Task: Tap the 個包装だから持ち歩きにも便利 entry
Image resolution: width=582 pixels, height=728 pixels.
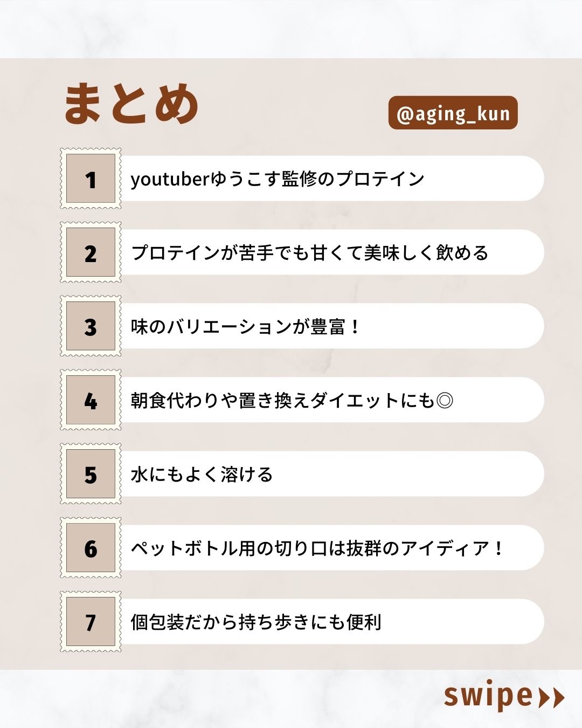Action: [x=256, y=622]
